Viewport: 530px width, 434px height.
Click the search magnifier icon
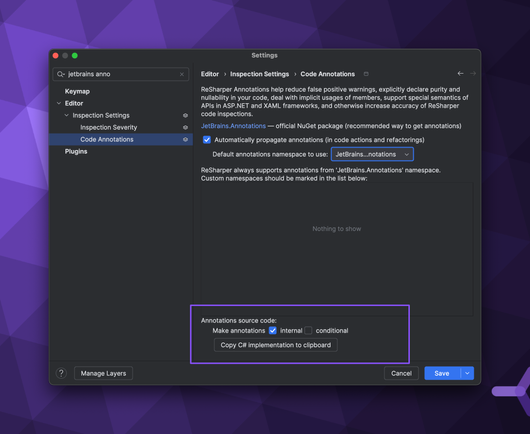tap(61, 74)
